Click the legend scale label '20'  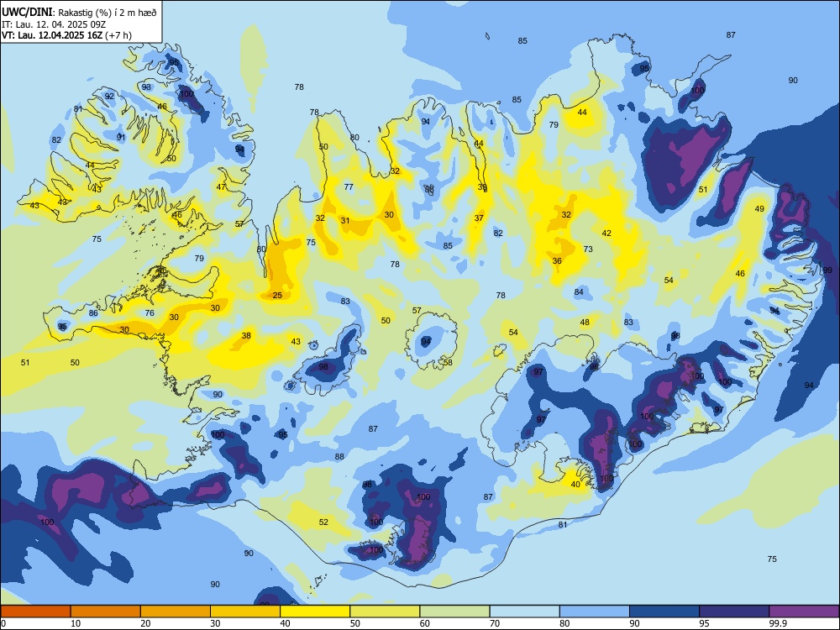145,623
